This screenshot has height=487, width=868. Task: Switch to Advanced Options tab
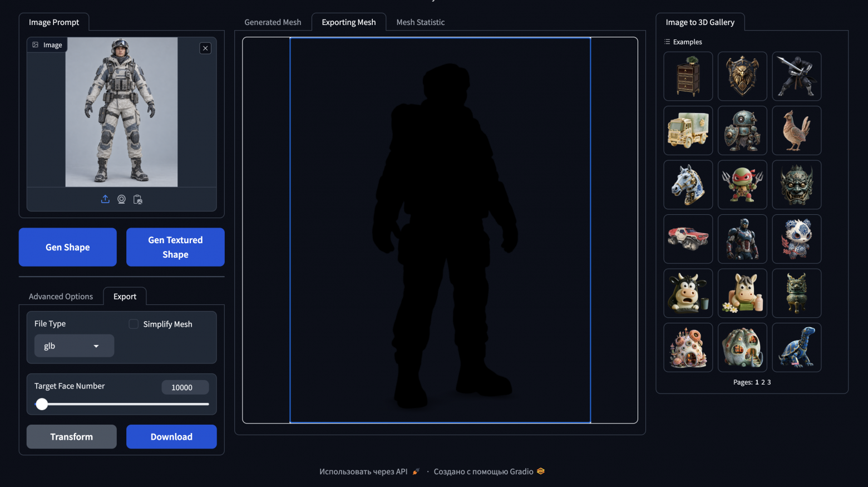tap(61, 297)
